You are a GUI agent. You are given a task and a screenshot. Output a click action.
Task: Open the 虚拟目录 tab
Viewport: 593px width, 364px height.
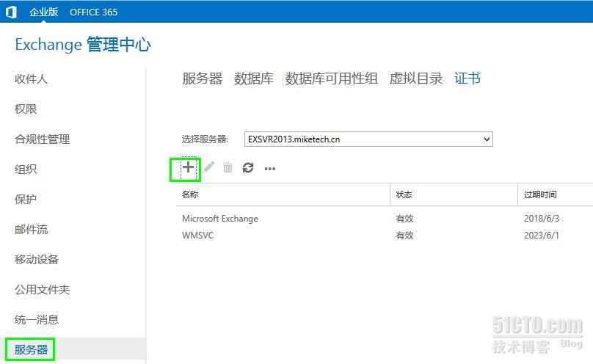click(416, 79)
